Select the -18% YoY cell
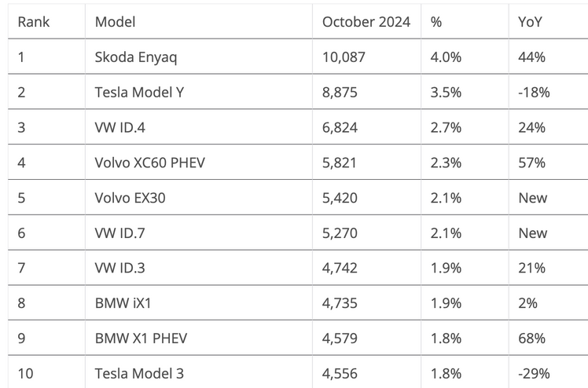This screenshot has width=588, height=388. [x=533, y=92]
